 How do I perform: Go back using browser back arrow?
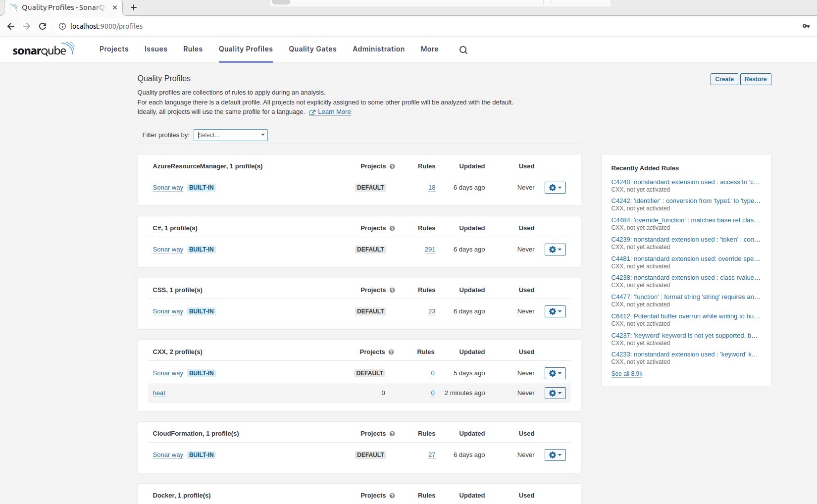coord(11,26)
